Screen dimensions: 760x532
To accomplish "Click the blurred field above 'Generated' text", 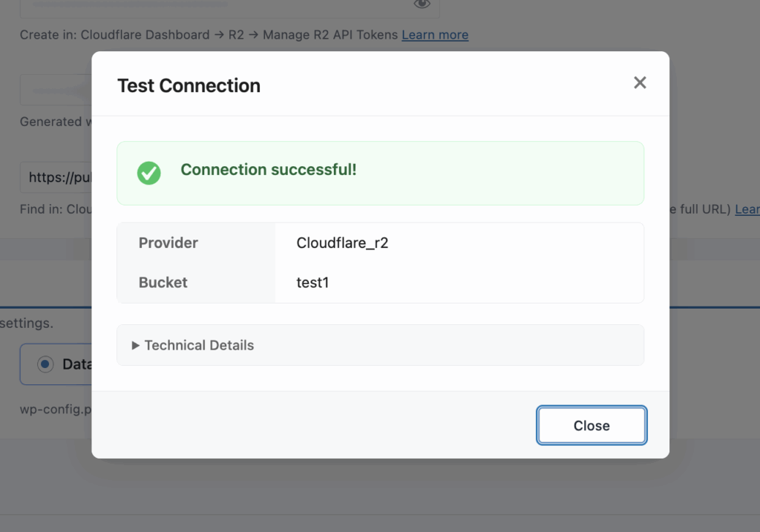I will pyautogui.click(x=56, y=91).
